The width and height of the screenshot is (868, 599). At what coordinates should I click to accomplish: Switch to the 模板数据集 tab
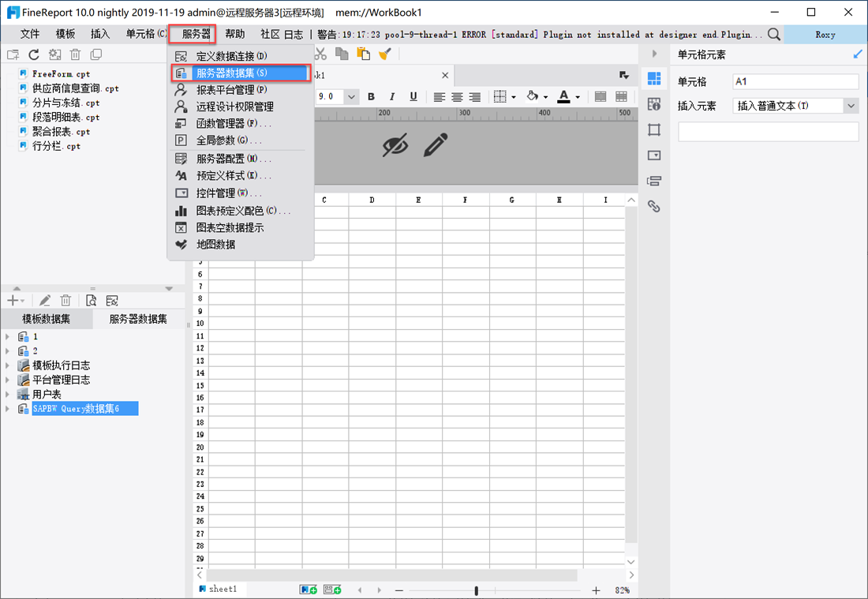[47, 319]
